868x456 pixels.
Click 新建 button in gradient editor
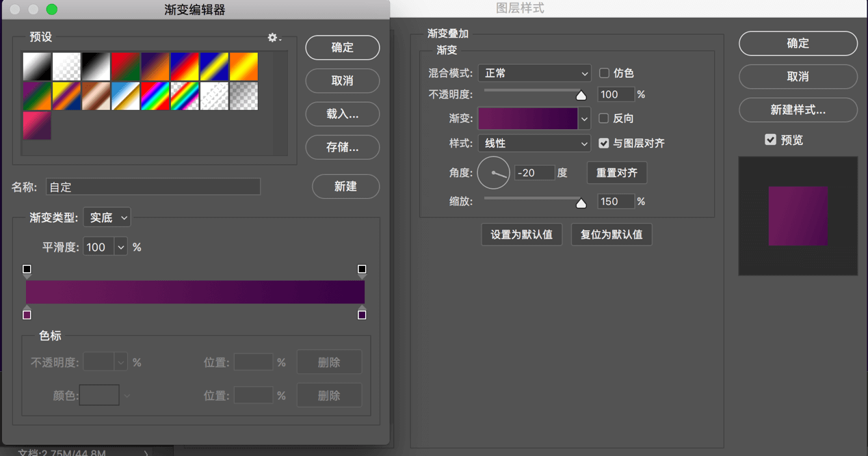click(x=345, y=187)
